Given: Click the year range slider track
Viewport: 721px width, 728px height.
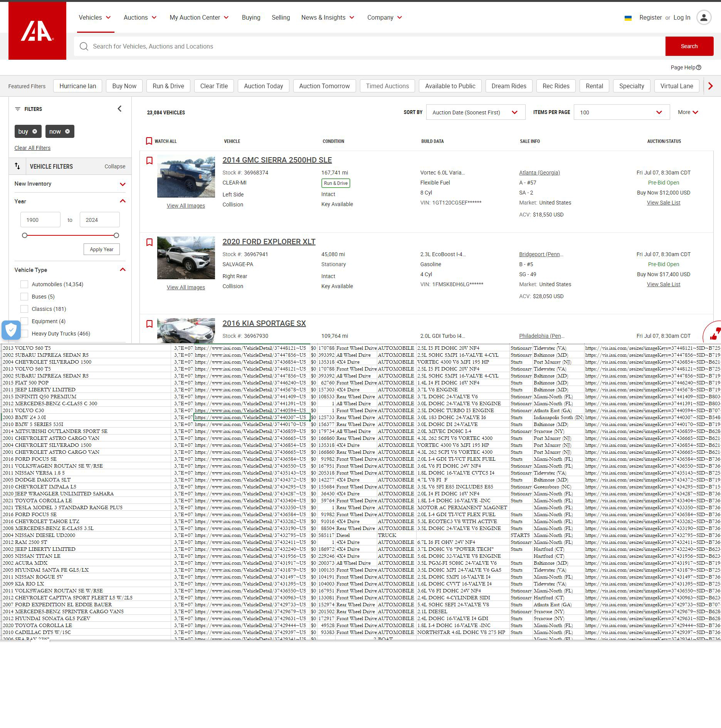Looking at the screenshot, I should pos(71,235).
